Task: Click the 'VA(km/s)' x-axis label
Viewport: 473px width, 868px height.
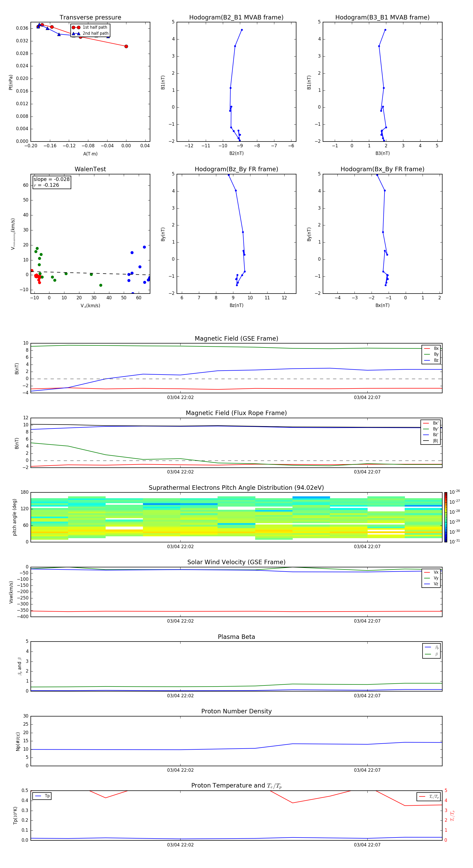Action: (90, 306)
